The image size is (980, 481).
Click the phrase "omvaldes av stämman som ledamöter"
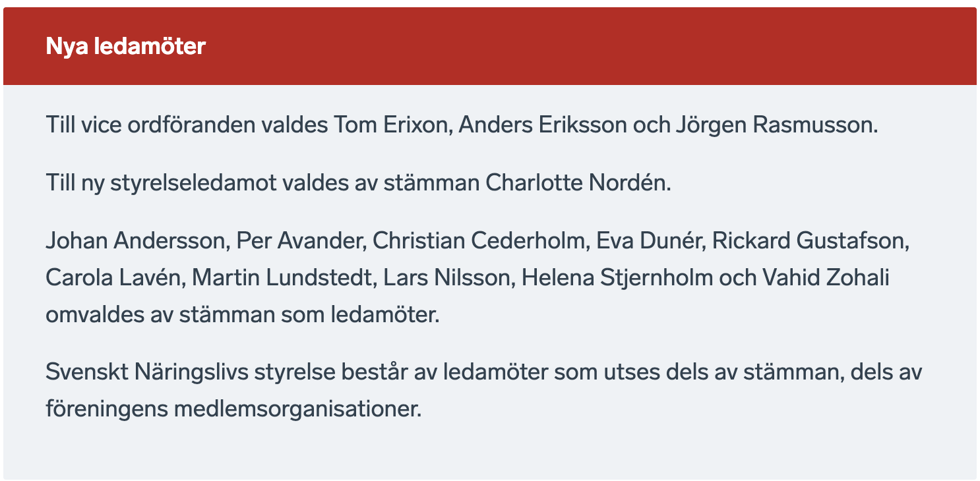242,314
